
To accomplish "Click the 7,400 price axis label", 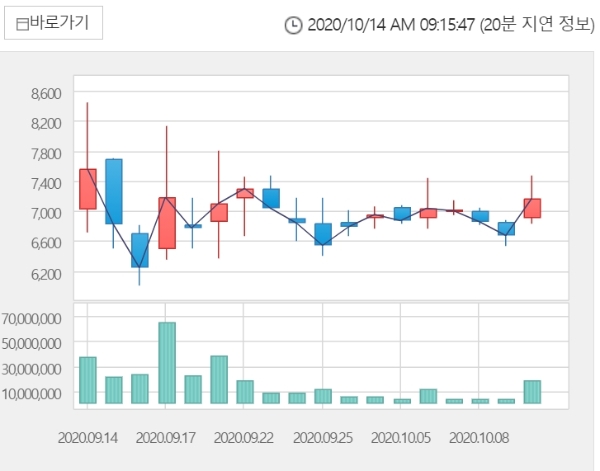I will (46, 184).
